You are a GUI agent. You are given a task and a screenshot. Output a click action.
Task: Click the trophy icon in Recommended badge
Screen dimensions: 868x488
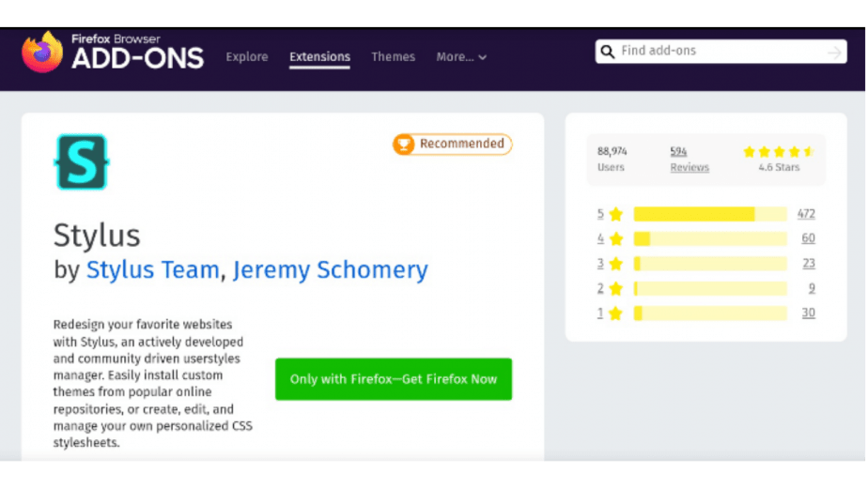pos(404,145)
